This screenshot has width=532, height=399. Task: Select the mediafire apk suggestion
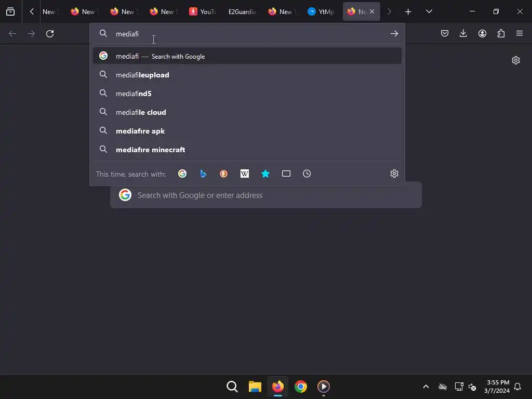(247, 130)
